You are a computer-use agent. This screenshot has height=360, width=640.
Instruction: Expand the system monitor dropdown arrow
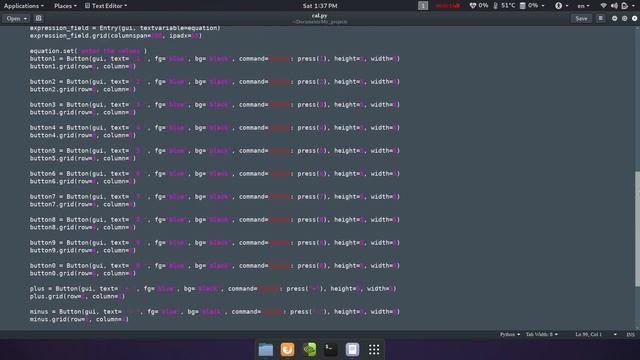(x=543, y=6)
